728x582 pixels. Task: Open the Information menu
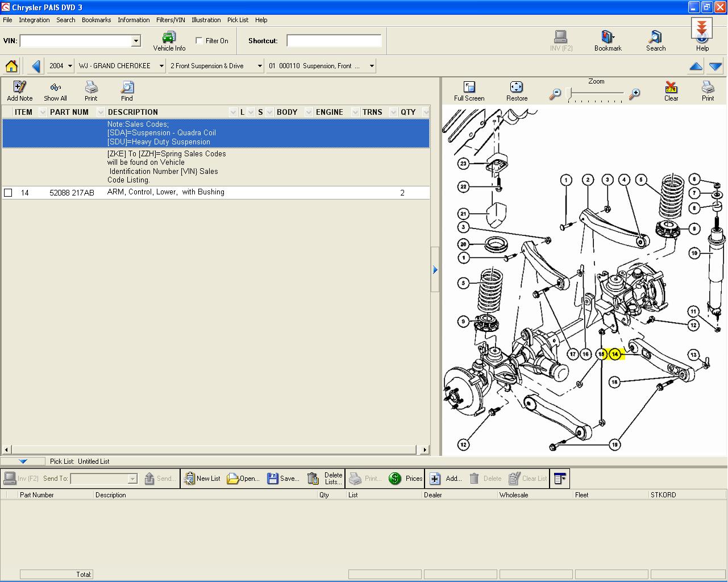(x=134, y=20)
